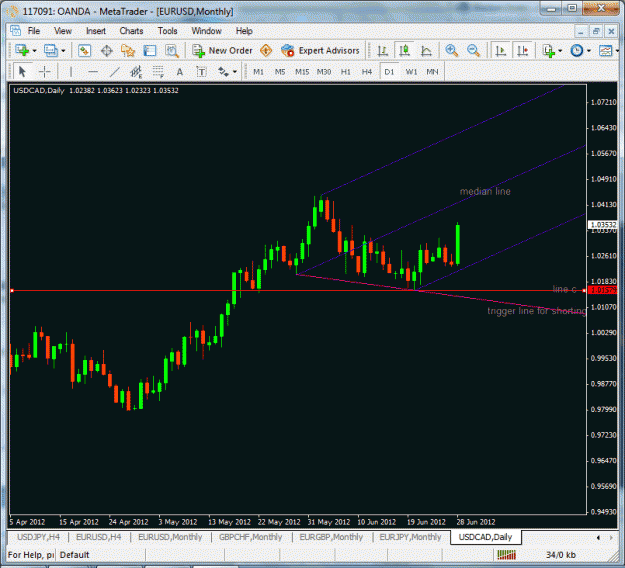This screenshot has height=568, width=625.
Task: Toggle the Market Watch window
Action: (84, 51)
